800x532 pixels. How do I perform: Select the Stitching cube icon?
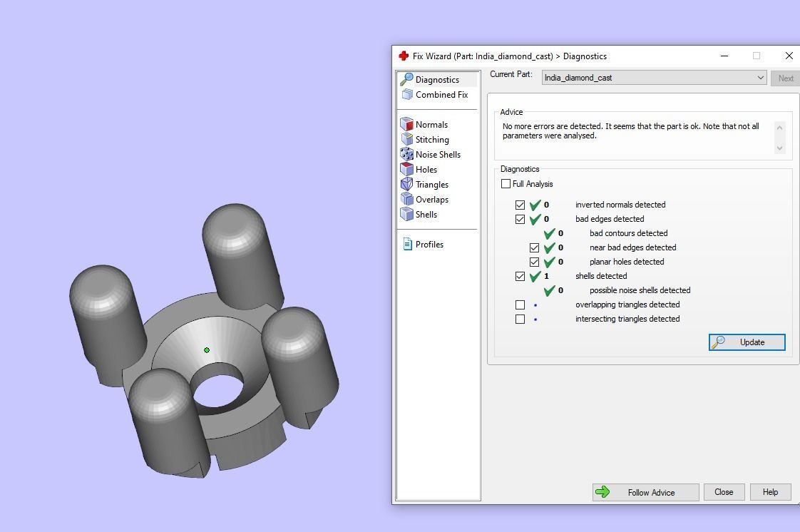coord(406,139)
